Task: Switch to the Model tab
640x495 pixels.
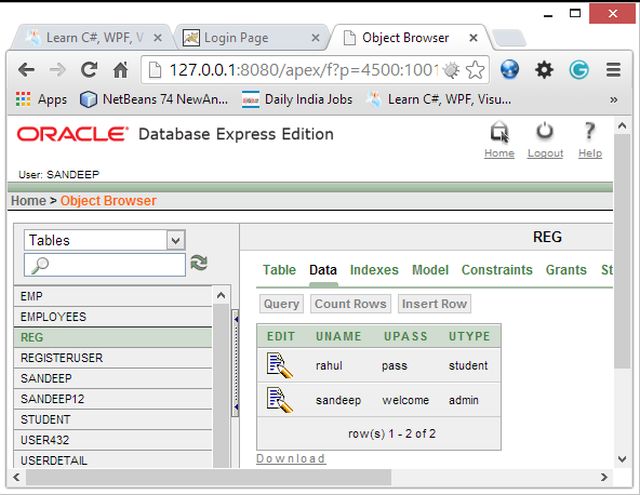Action: click(430, 270)
